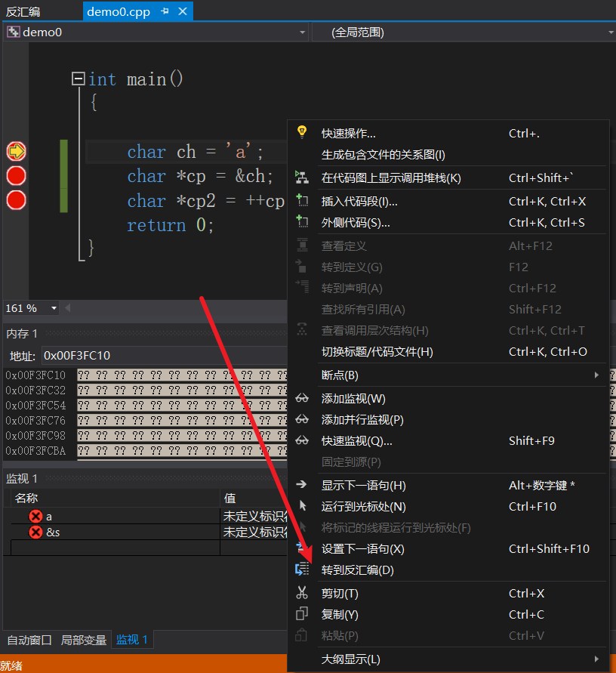Click memory row address 0x00F3FC32
The height and width of the screenshot is (673, 616).
(35, 391)
